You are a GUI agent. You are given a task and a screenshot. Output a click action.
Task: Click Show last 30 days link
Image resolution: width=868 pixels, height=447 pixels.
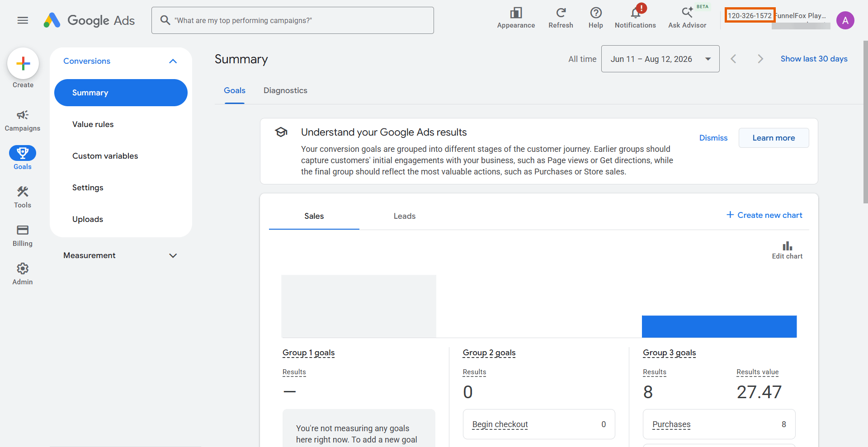tap(814, 59)
